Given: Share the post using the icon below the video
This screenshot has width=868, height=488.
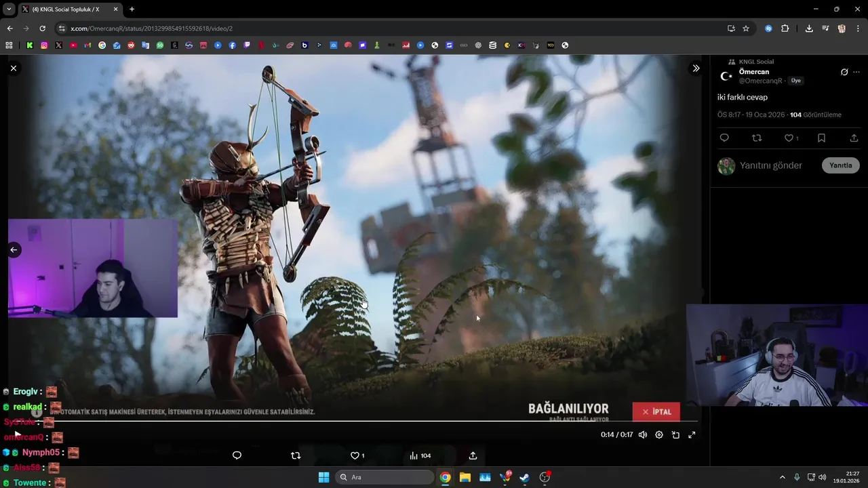Looking at the screenshot, I should [x=473, y=455].
